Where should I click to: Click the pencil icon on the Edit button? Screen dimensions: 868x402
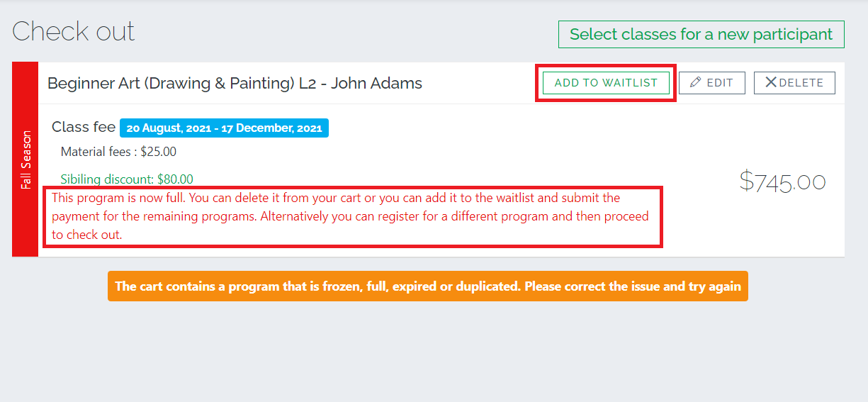(696, 83)
